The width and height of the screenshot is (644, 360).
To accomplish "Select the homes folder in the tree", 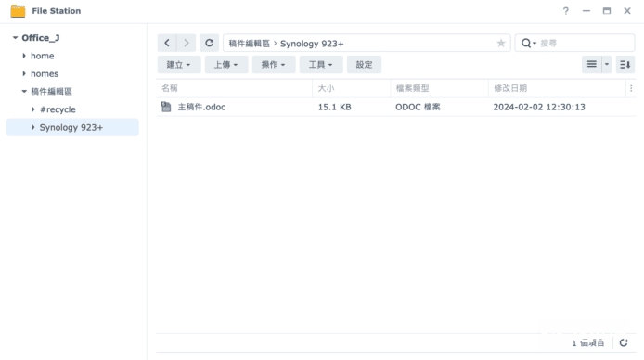I will pos(45,74).
